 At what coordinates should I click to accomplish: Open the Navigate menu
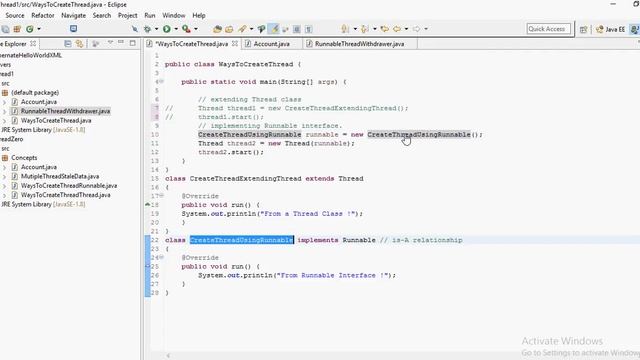(x=73, y=16)
